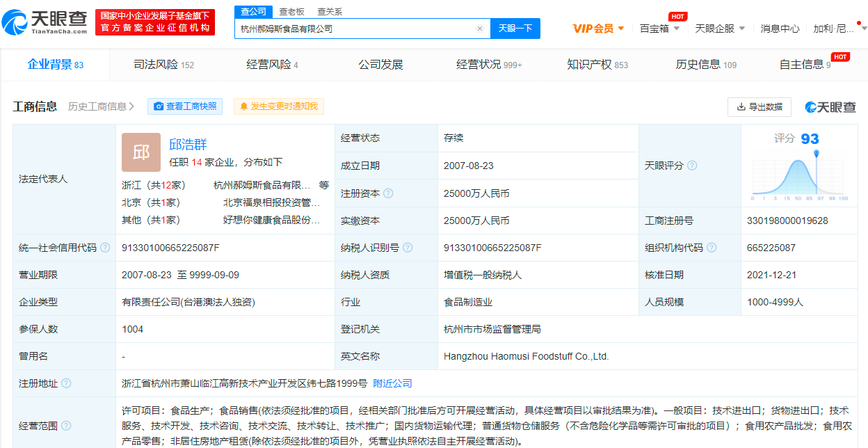Click info icon beside 注册地址

tap(66, 383)
